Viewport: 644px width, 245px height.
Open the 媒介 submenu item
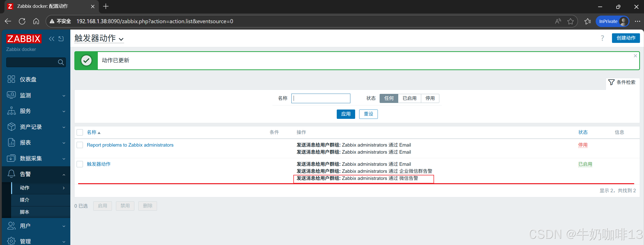click(x=41, y=200)
